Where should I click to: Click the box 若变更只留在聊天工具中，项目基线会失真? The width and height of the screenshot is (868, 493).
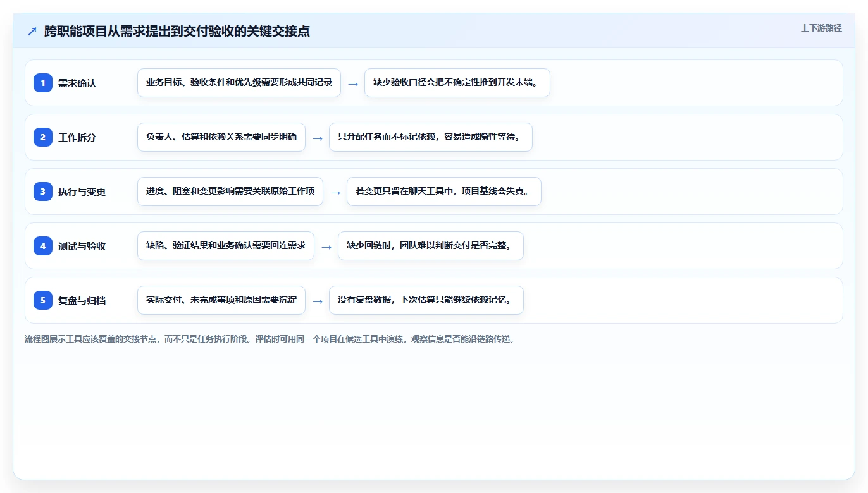(444, 192)
